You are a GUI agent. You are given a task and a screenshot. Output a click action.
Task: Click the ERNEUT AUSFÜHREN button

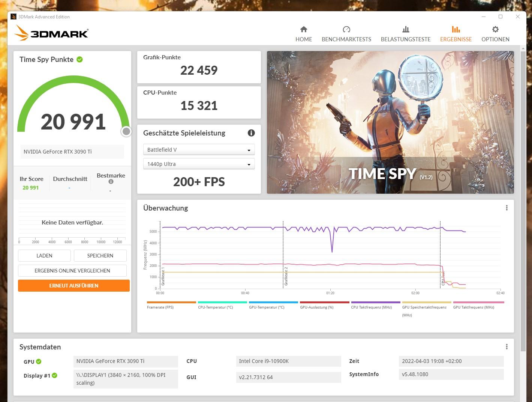click(x=74, y=286)
